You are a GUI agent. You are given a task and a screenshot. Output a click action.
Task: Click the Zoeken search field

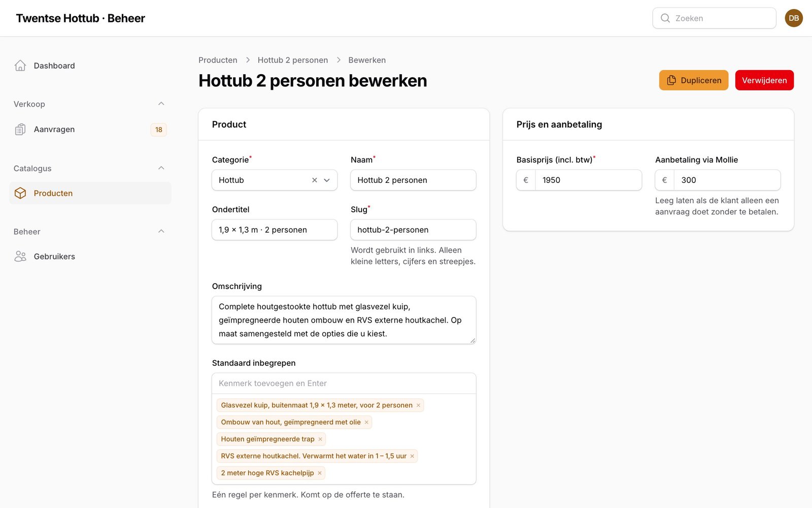click(x=715, y=18)
